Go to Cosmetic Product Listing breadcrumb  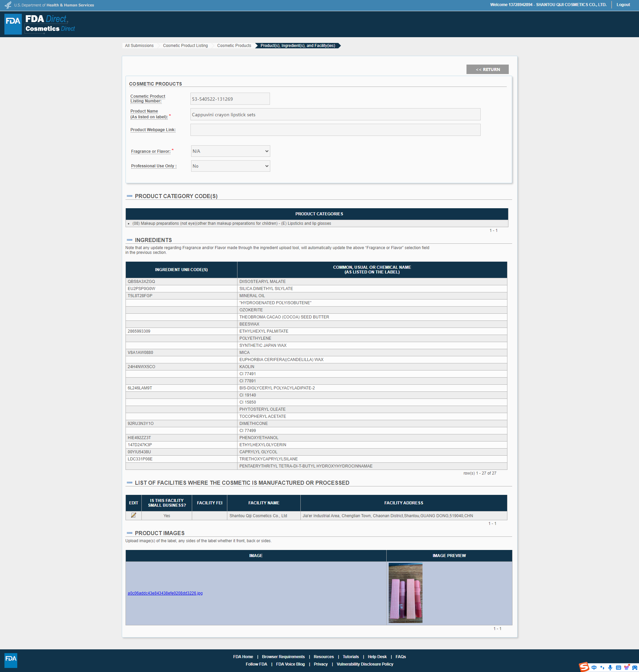point(185,46)
